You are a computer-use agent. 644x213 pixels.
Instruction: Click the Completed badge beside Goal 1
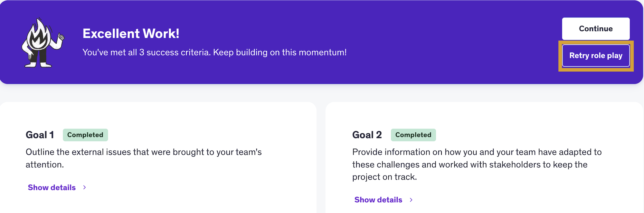[85, 135]
